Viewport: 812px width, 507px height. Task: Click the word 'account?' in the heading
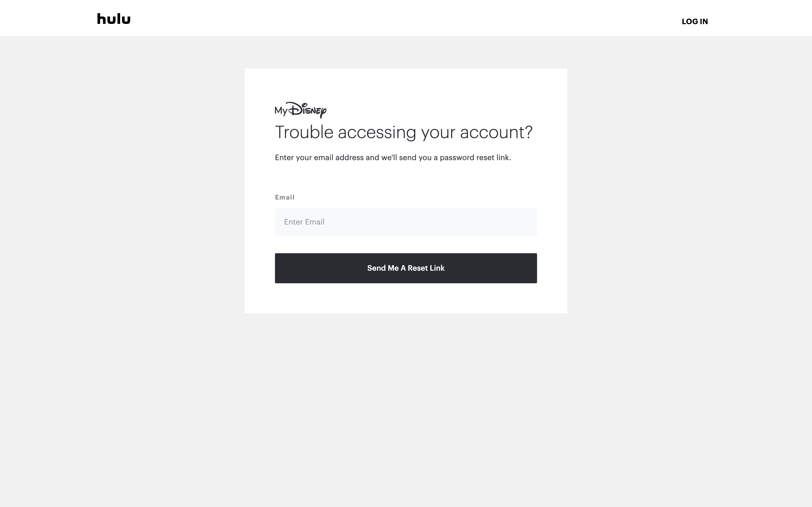[496, 132]
